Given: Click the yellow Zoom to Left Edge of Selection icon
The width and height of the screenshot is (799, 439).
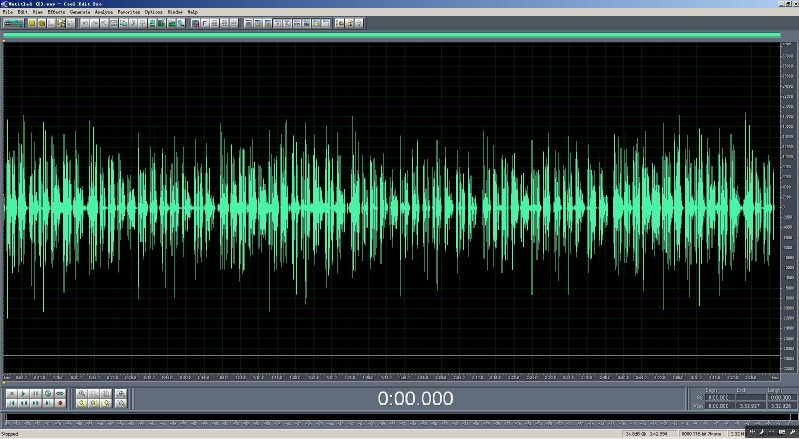Looking at the screenshot, I should [x=94, y=403].
